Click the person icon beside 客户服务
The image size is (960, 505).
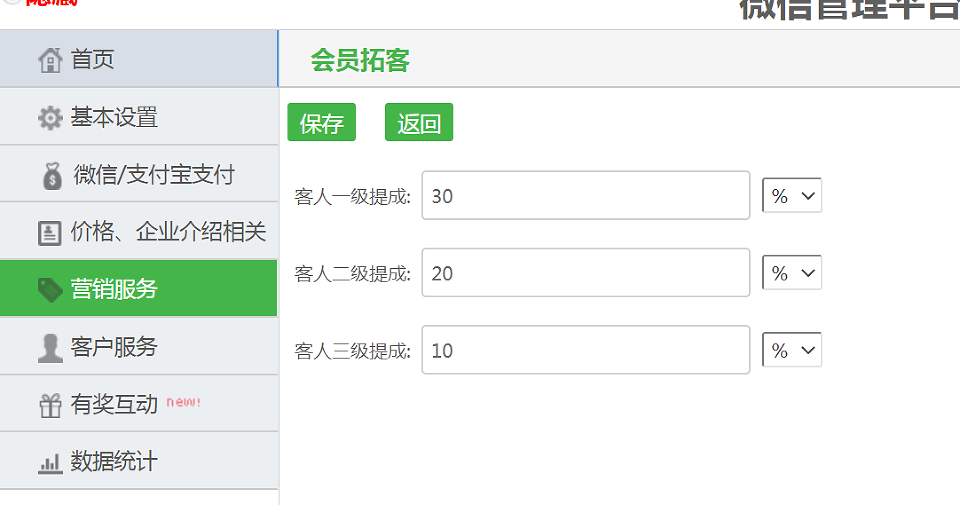50,348
